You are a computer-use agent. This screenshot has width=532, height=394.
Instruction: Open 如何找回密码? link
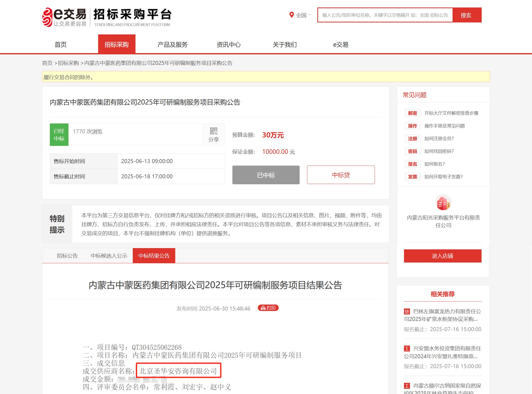(x=439, y=151)
